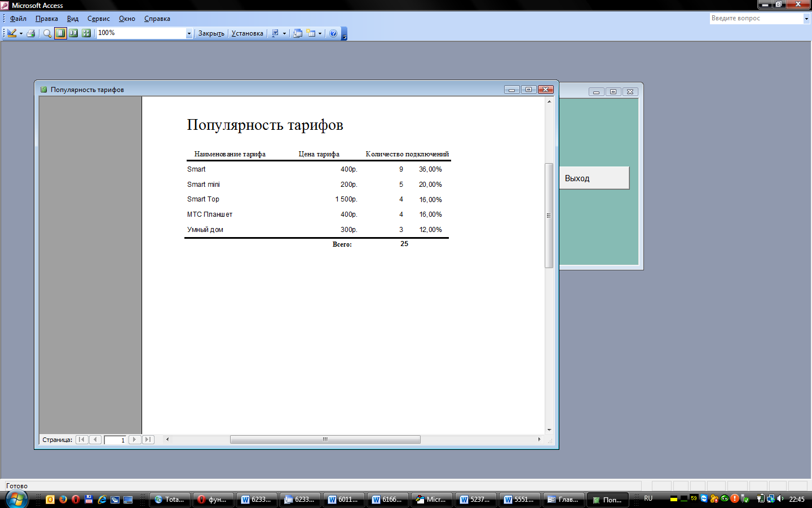Click the Print icon in toolbar

(31, 33)
